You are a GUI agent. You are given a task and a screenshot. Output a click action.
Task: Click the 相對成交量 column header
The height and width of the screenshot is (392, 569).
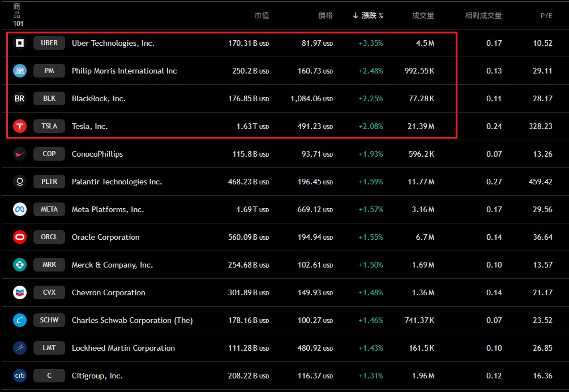click(483, 16)
